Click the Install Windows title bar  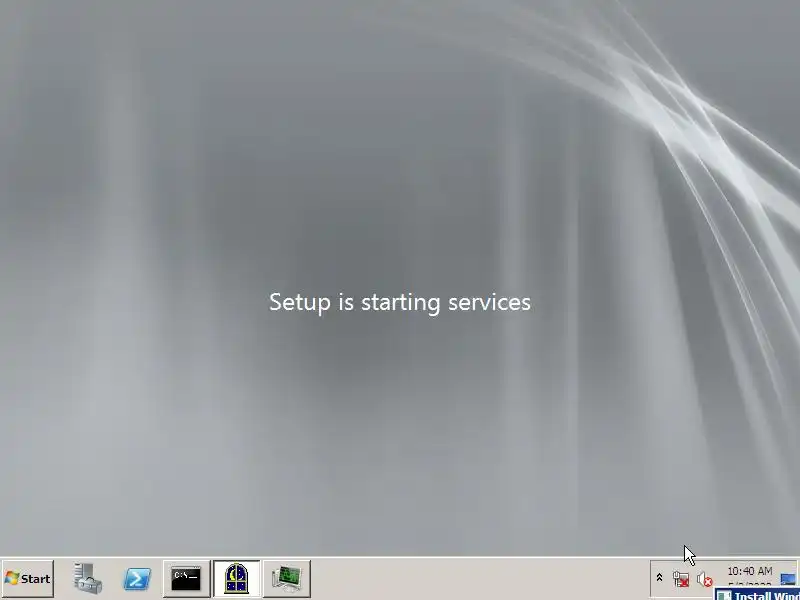757,595
